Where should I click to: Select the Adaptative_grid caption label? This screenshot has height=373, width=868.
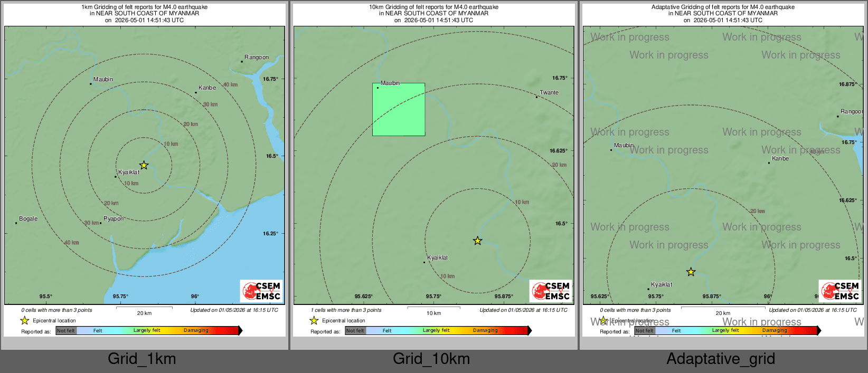721,359
